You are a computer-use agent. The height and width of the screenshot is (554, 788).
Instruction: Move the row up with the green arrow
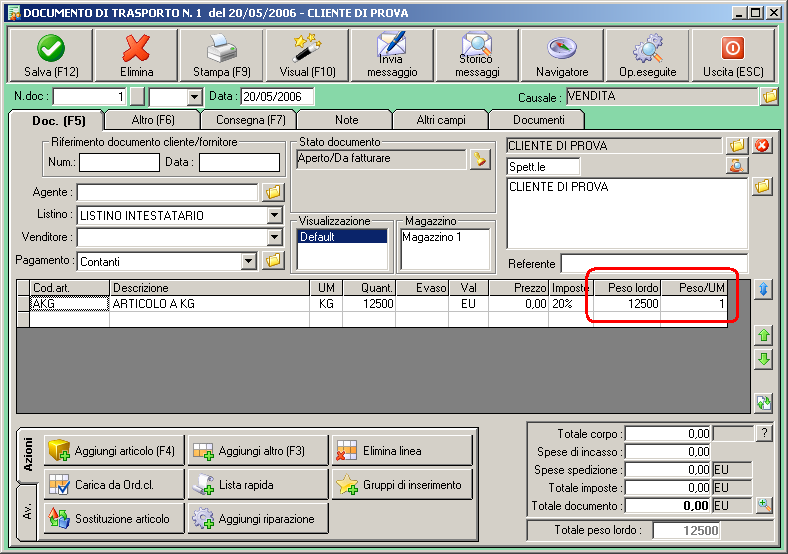click(x=764, y=335)
